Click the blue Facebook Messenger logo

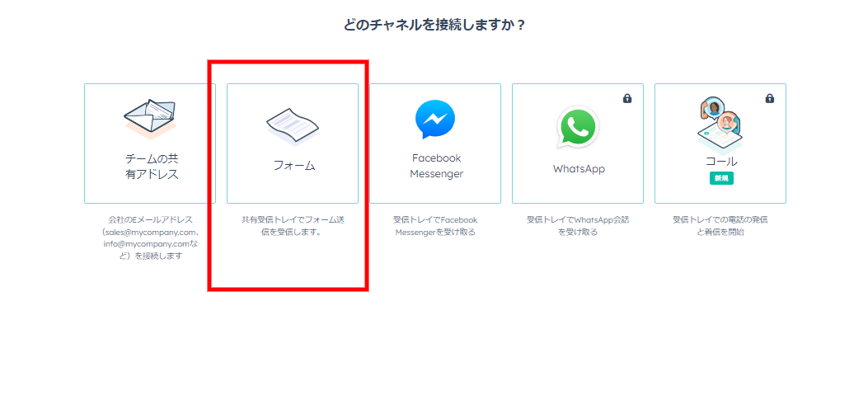[x=435, y=119]
